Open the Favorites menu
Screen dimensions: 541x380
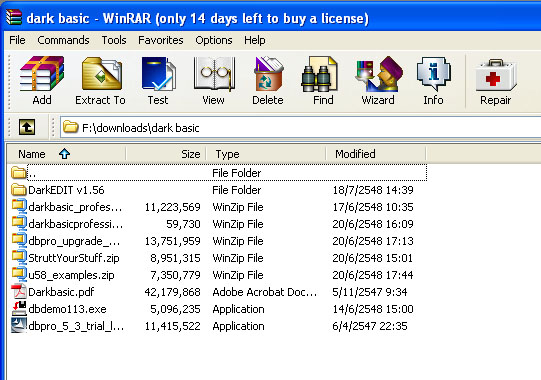161,40
